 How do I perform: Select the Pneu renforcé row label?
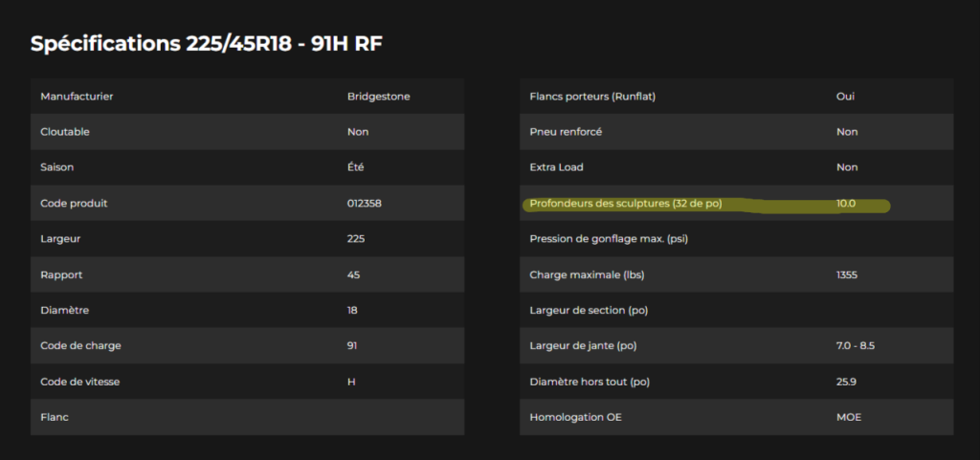click(566, 132)
